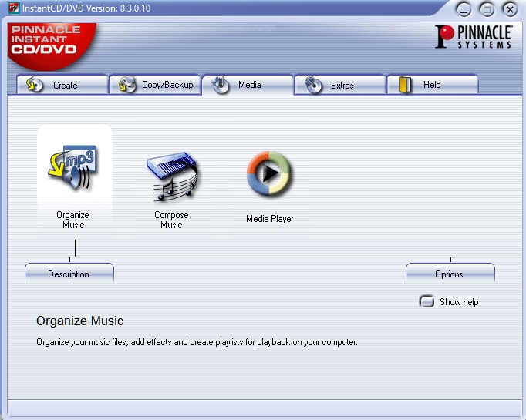
Task: Open the Help tab
Action: click(433, 85)
